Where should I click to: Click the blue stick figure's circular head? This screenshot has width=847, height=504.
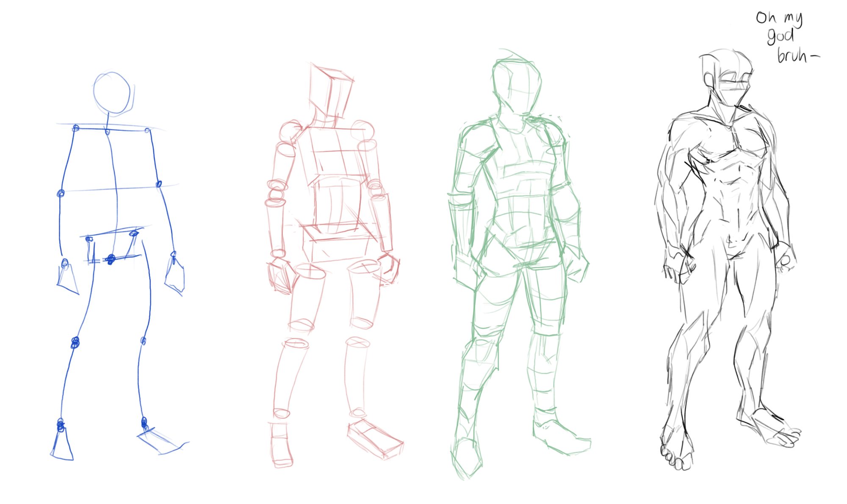tap(112, 93)
